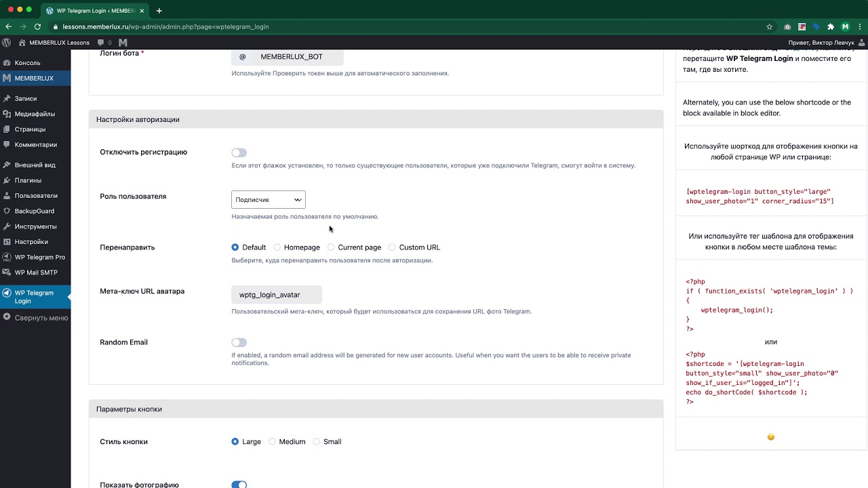Click the Мета-ключ URL аватара label
The height and width of the screenshot is (488, 868).
click(142, 291)
